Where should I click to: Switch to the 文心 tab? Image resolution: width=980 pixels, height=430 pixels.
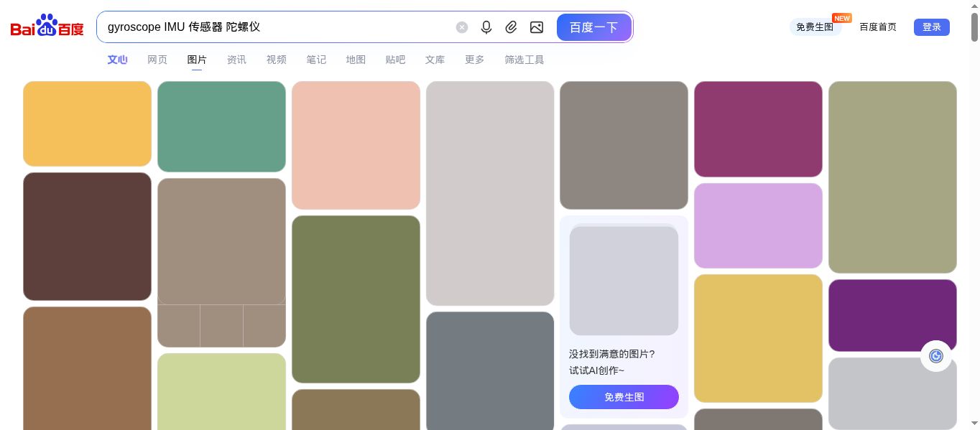tap(118, 60)
